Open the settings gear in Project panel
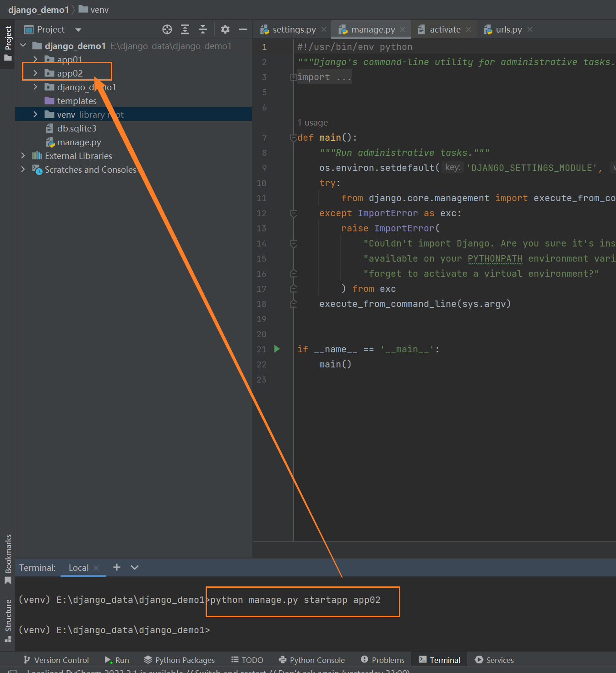This screenshot has height=673, width=616. point(225,29)
